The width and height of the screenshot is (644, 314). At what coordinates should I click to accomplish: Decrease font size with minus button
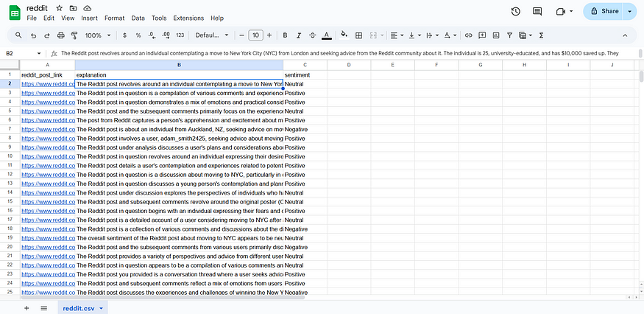point(241,35)
